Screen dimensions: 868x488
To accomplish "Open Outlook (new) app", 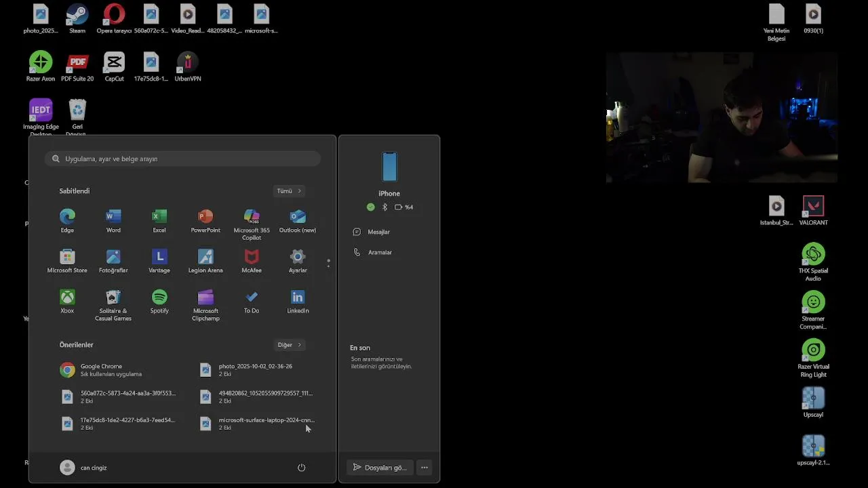I will [298, 221].
